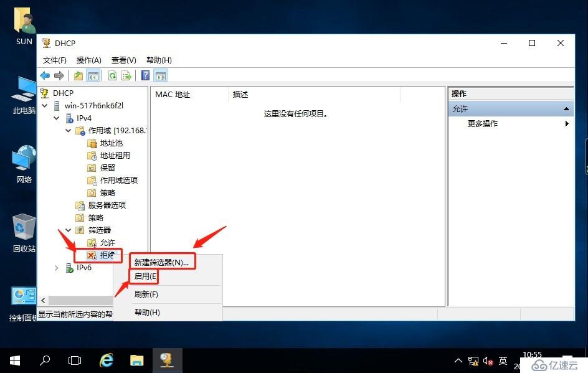Collapse the server win-517h6nk6f2l node
Viewport: 588px width, 373px height.
45,105
